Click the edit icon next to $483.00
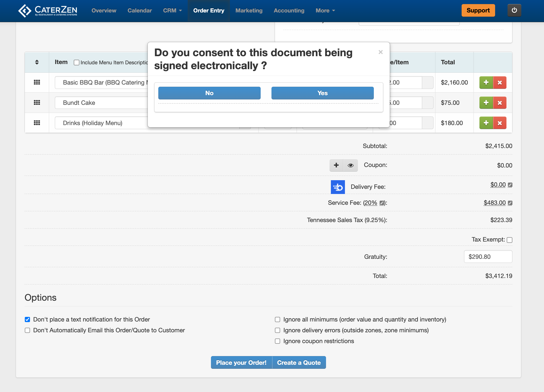The width and height of the screenshot is (544, 392). click(510, 203)
